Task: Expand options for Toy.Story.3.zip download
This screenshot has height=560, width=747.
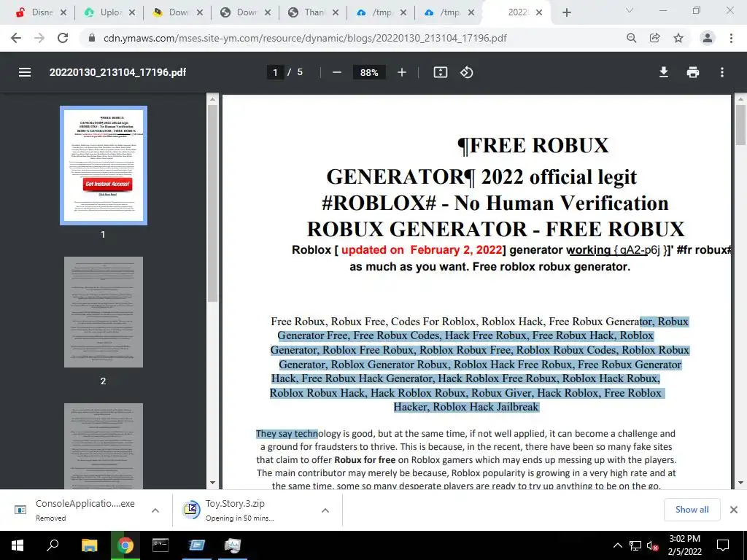Action: coord(325,510)
